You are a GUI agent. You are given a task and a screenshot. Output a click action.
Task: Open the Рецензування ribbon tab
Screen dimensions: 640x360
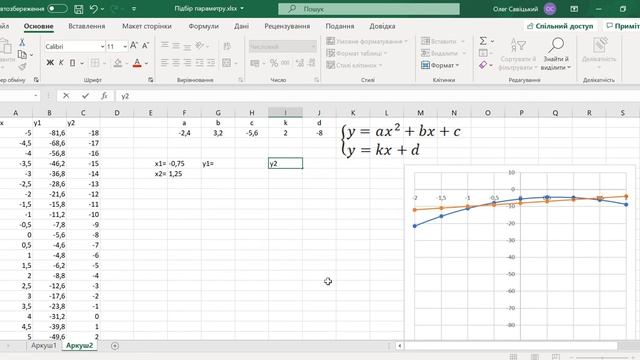(287, 26)
